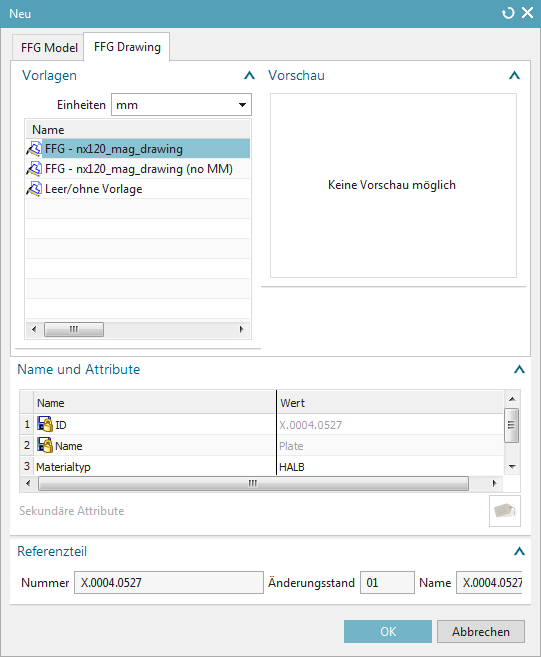This screenshot has height=657, width=541.
Task: Collapse the Vorschau section
Action: [514, 75]
